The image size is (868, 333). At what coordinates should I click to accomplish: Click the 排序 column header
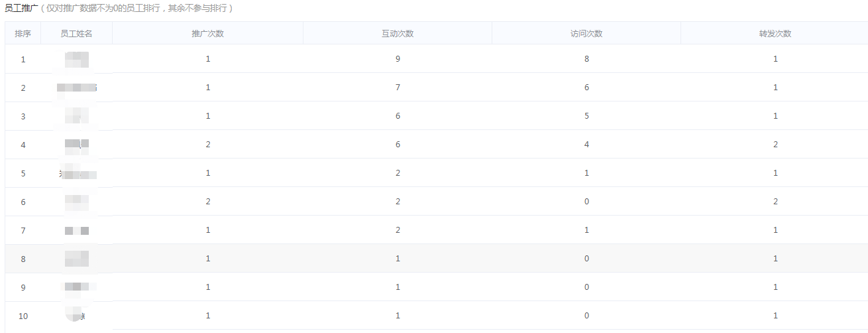point(23,34)
